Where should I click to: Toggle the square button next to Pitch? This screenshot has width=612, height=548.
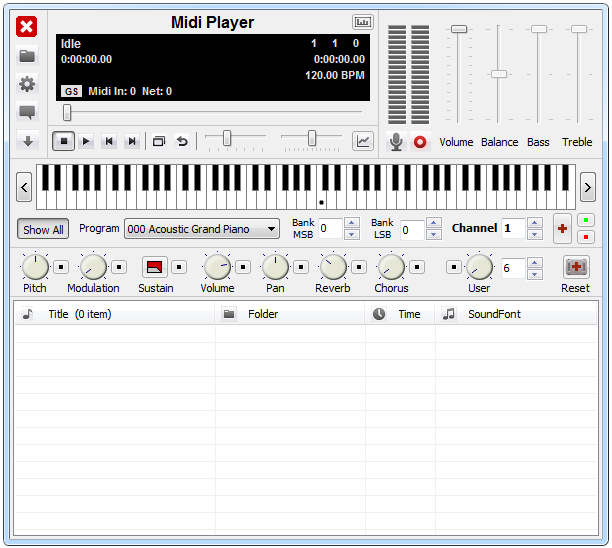click(61, 267)
